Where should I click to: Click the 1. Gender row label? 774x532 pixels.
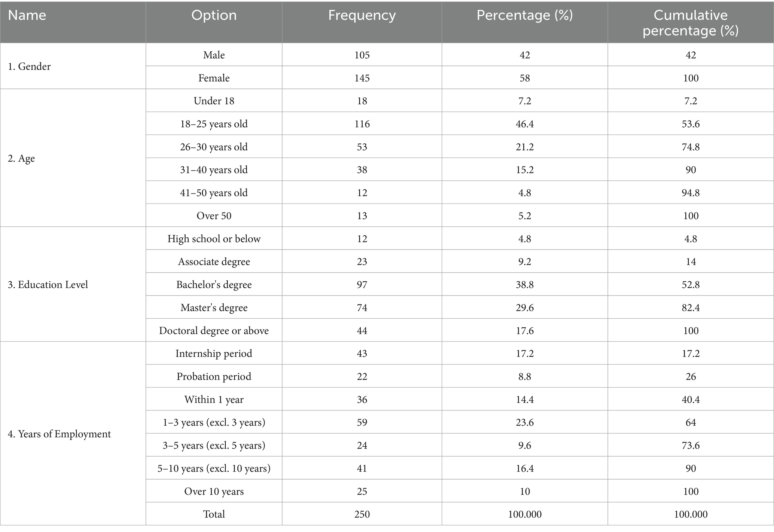[x=29, y=67]
